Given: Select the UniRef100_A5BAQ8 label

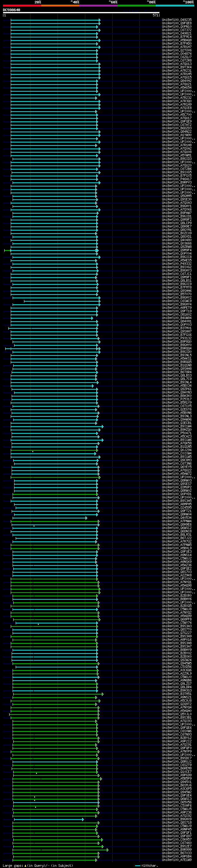Looking at the screenshot, I should pos(177,40).
